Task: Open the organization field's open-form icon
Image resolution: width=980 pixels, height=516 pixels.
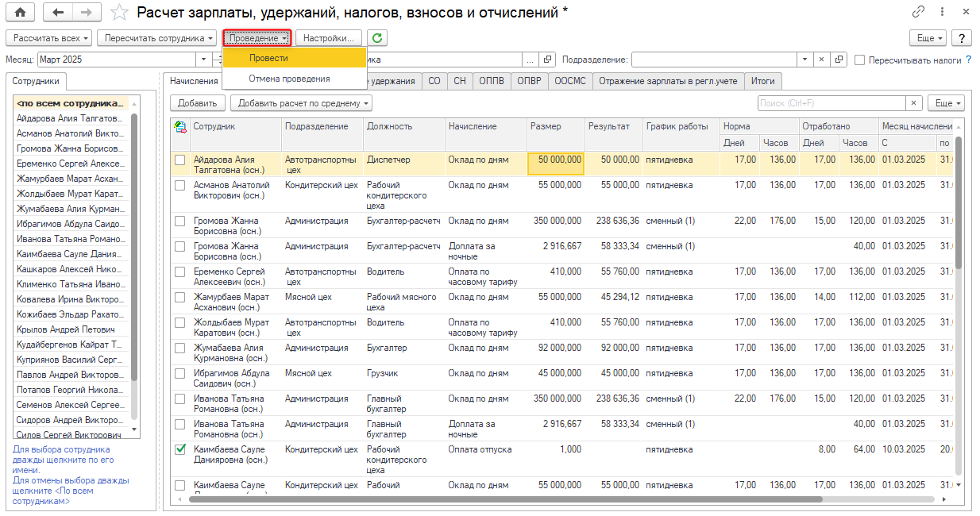Action: pos(547,60)
